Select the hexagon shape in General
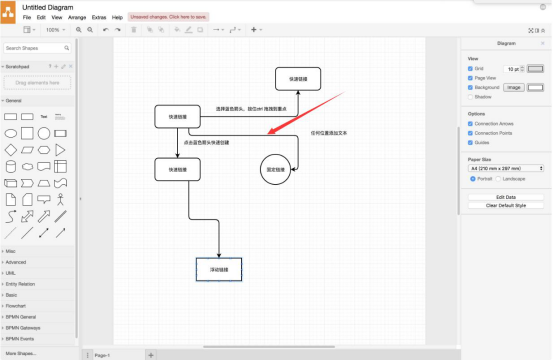 pos(44,150)
